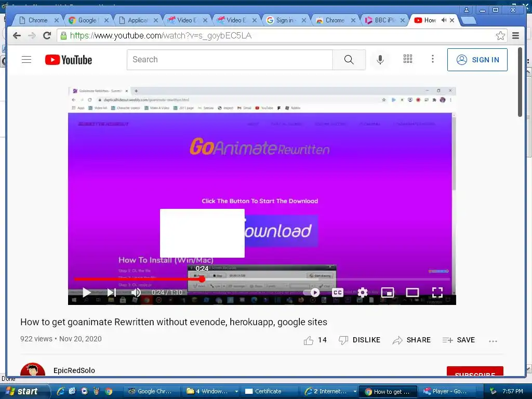Go back with browser back arrow
The width and height of the screenshot is (532, 399).
coord(17,36)
